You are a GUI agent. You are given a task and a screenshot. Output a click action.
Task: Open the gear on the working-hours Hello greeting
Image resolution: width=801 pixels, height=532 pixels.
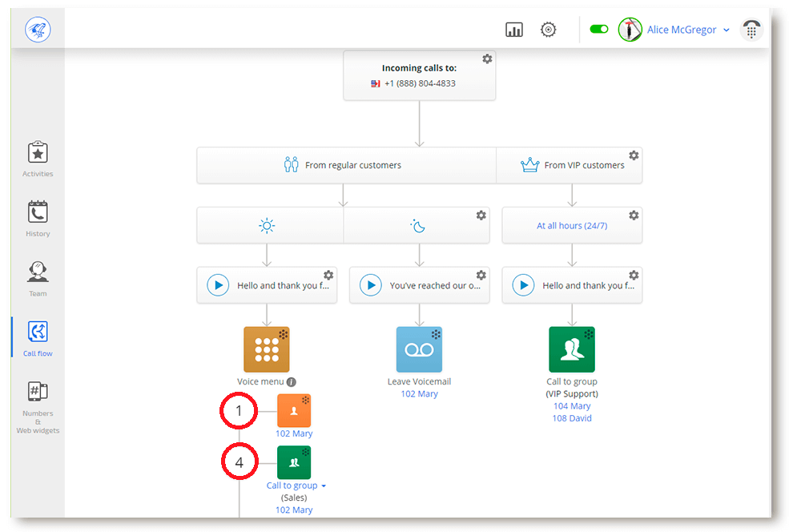328,275
